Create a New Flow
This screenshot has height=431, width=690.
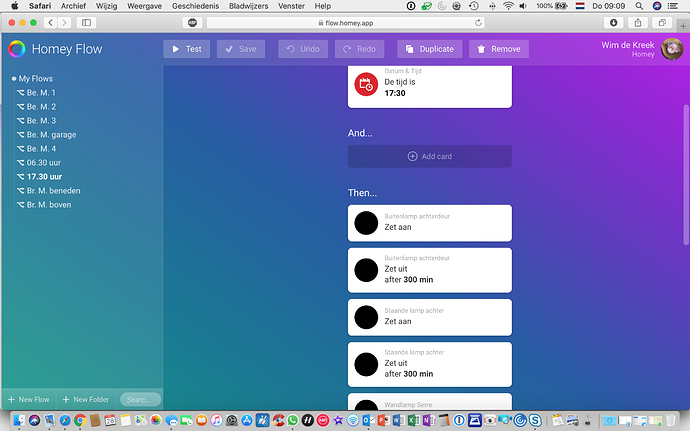tap(29, 400)
